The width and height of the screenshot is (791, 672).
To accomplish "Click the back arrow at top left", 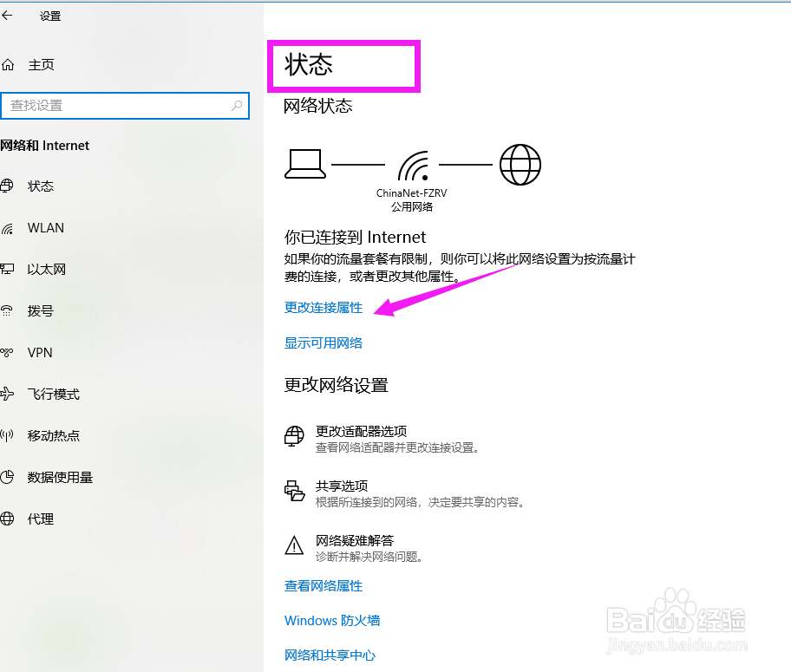I will pyautogui.click(x=10, y=15).
